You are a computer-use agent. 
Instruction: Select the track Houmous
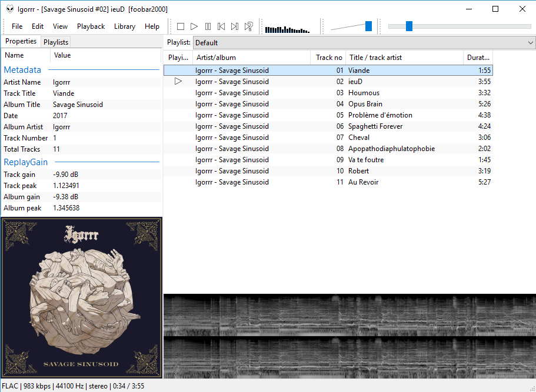click(x=328, y=93)
